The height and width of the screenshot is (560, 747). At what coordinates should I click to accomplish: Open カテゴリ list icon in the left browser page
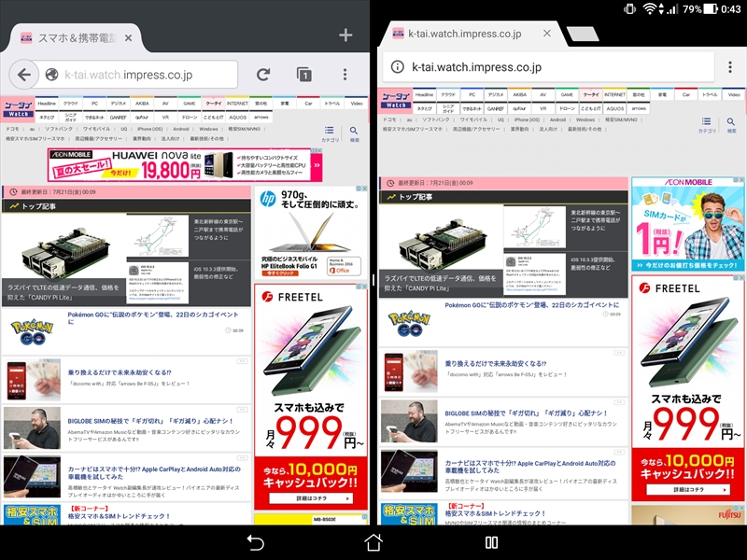(x=330, y=133)
